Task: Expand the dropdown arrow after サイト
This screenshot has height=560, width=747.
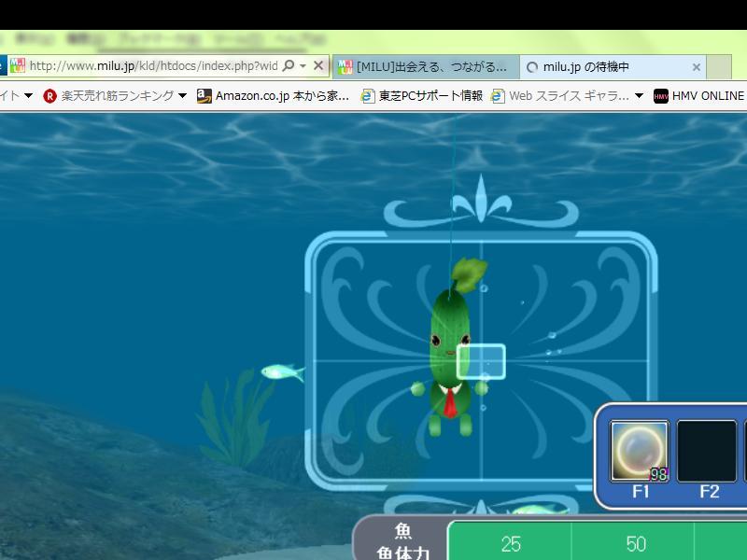Action: [x=29, y=96]
